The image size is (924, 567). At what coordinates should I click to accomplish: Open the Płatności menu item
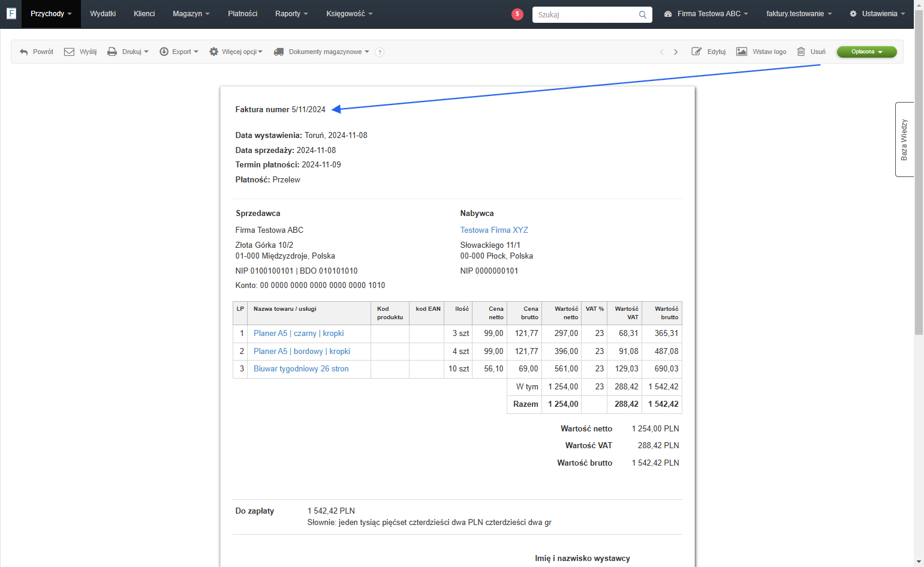243,14
